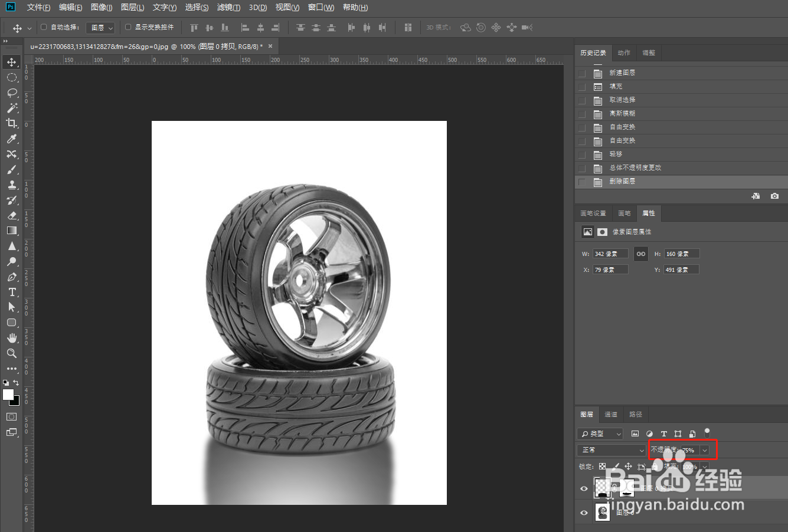This screenshot has width=788, height=532.
Task: Select the Rounded Rectangle shape tool
Action: coord(12,323)
